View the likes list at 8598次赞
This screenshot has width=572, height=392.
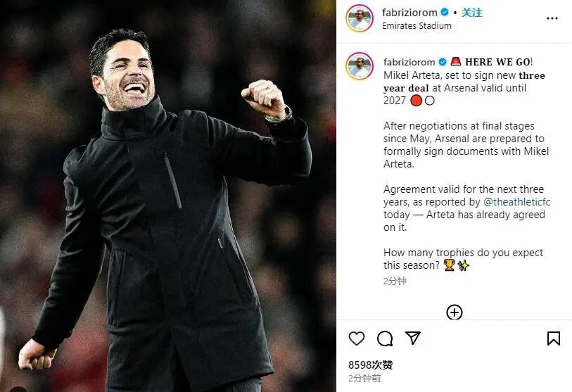coord(370,365)
